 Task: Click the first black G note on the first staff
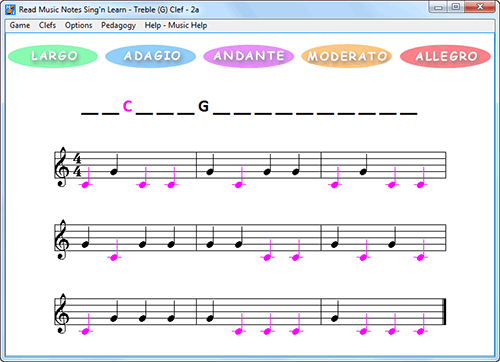[x=114, y=172]
